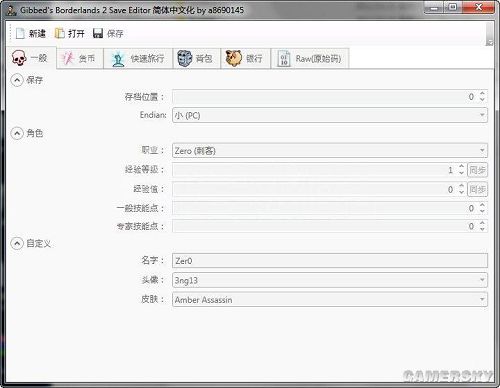
Task: Decrease 经验等级 level with down arrow
Action: [x=461, y=173]
